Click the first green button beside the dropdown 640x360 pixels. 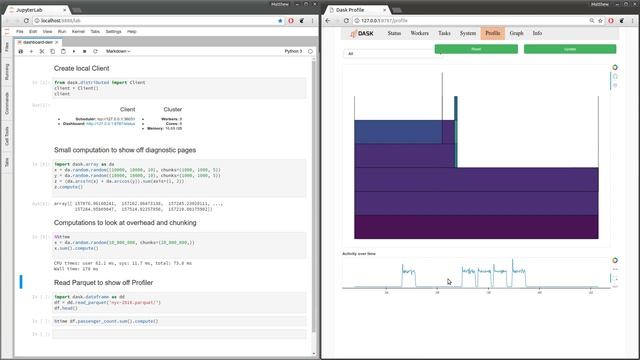click(476, 49)
